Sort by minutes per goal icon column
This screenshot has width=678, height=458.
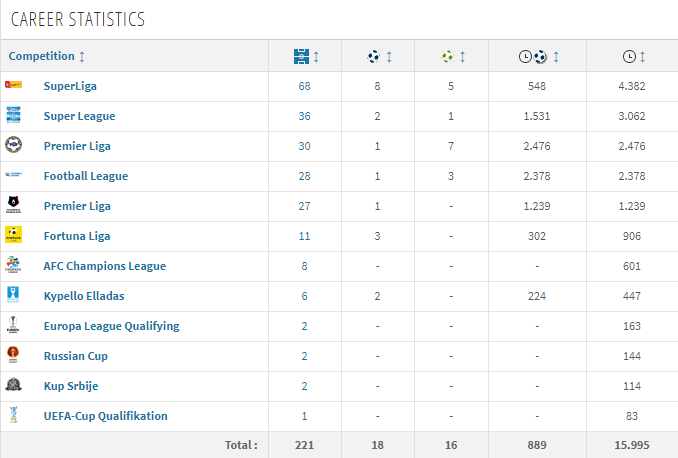[x=533, y=57]
